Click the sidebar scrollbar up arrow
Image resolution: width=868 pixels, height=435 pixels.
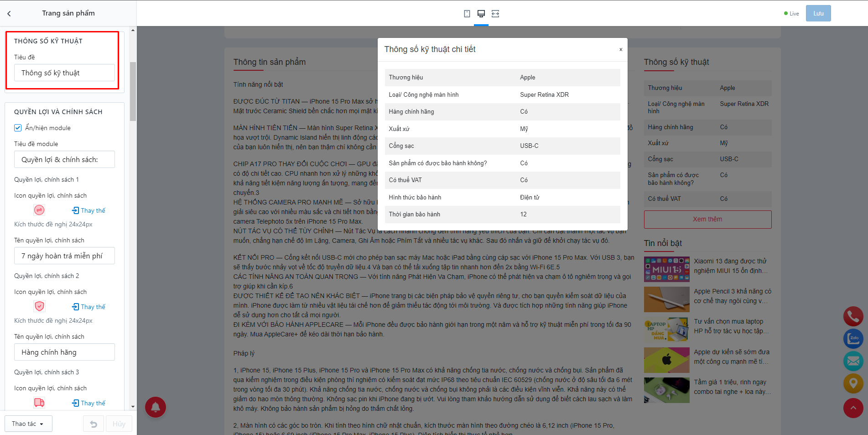tap(133, 30)
